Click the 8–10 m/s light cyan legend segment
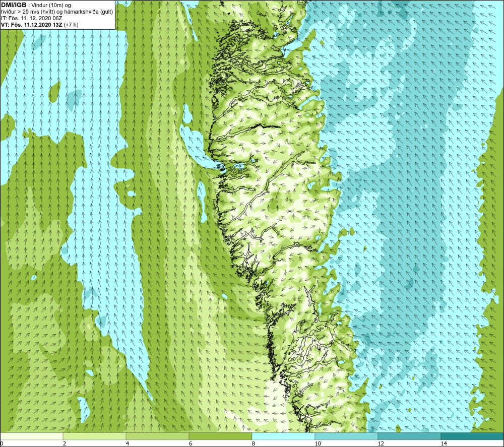 283,436
